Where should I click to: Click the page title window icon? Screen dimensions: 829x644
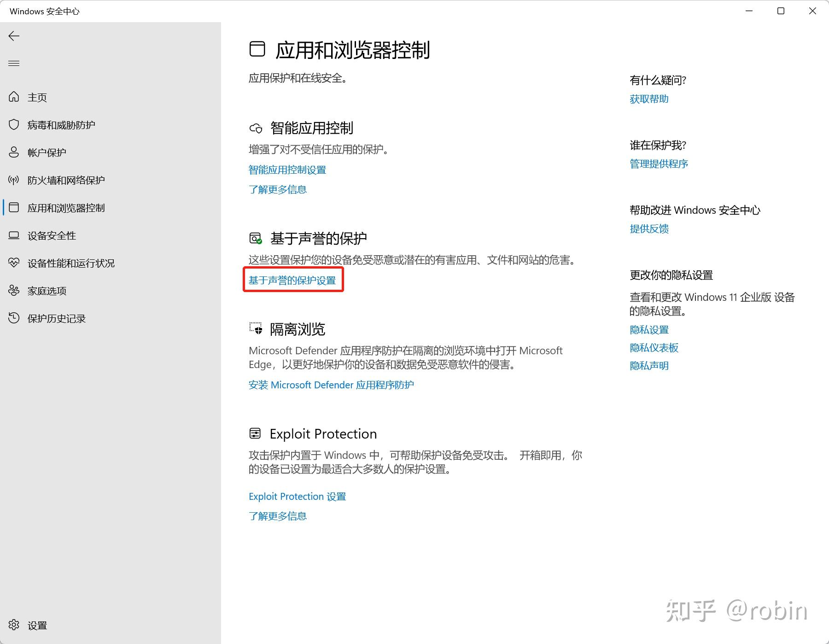pyautogui.click(x=257, y=49)
